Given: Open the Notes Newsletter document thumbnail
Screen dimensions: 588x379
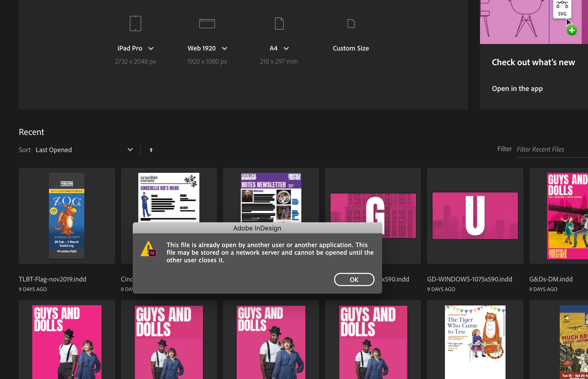Looking at the screenshot, I should pos(271,197).
